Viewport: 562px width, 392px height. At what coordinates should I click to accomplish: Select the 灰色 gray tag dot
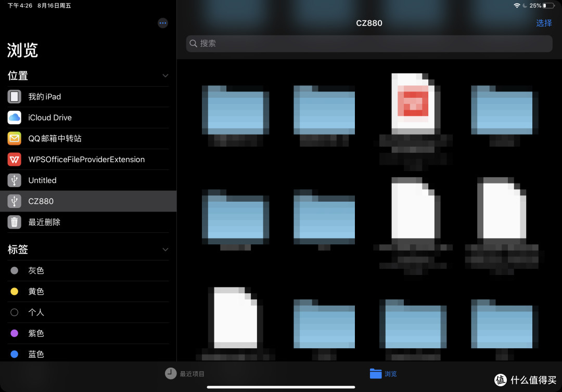pyautogui.click(x=15, y=270)
